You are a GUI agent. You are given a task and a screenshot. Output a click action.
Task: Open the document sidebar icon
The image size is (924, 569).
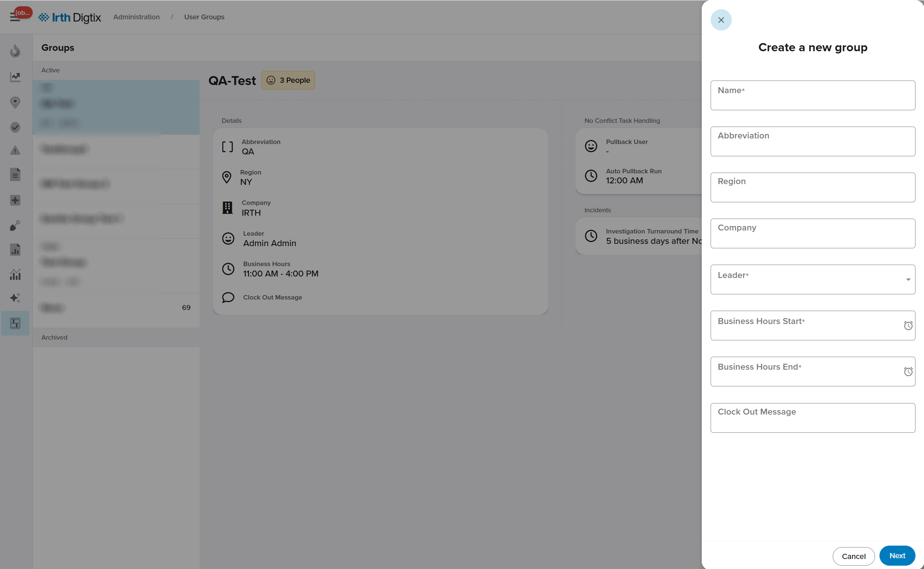tap(15, 174)
